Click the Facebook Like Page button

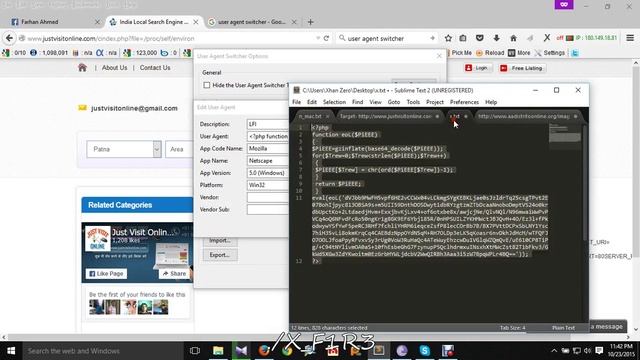106,273
